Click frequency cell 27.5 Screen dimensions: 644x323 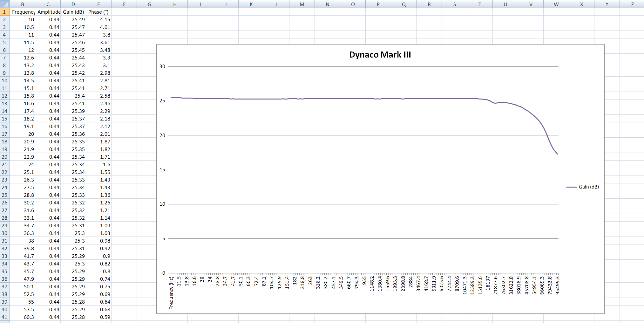tap(23, 187)
